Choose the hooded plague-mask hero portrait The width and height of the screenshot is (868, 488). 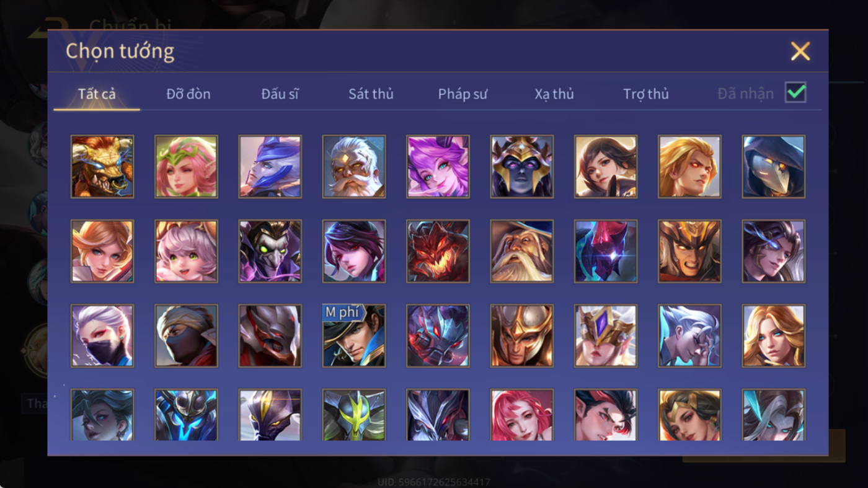[773, 167]
